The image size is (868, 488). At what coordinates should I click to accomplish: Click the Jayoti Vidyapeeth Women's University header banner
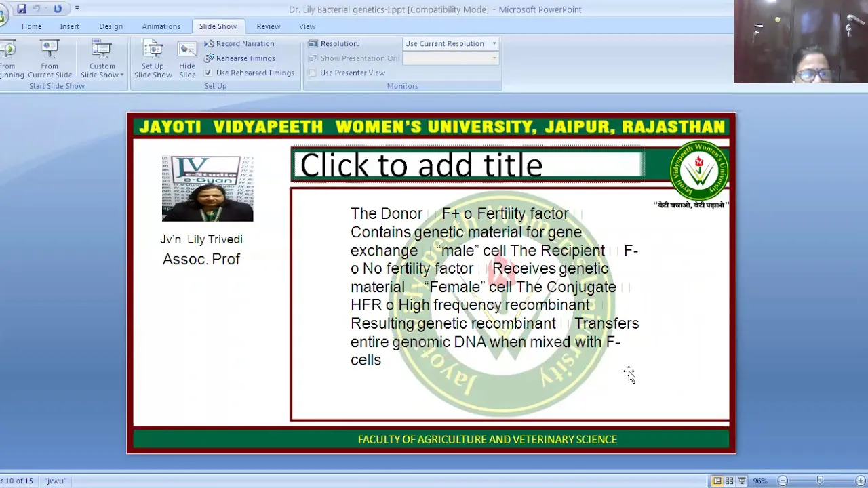pyautogui.click(x=431, y=127)
